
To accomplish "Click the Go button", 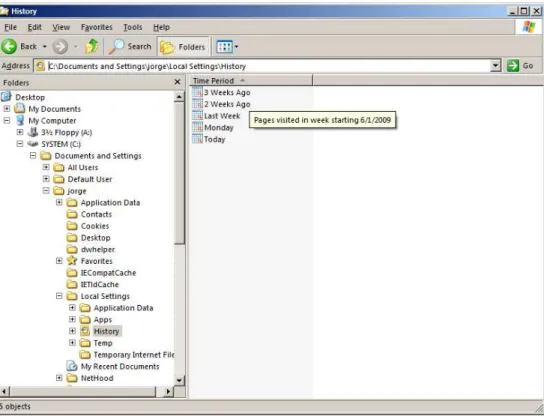I will pyautogui.click(x=520, y=66).
